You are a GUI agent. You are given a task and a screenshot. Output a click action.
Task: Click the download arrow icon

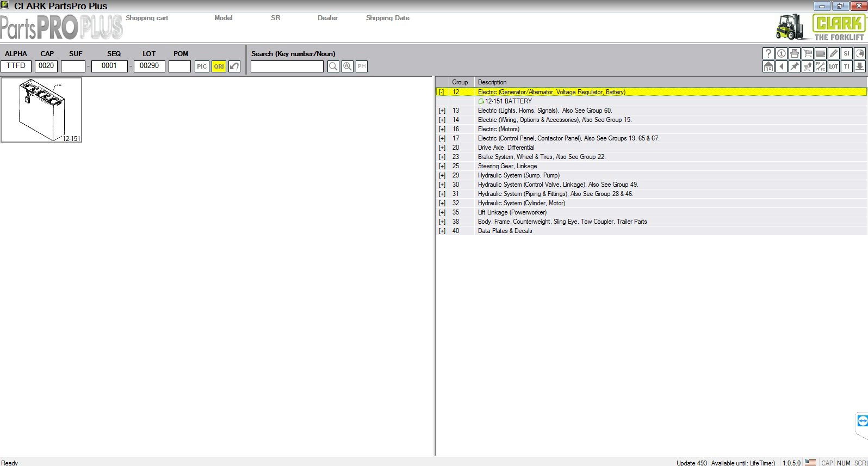point(859,66)
